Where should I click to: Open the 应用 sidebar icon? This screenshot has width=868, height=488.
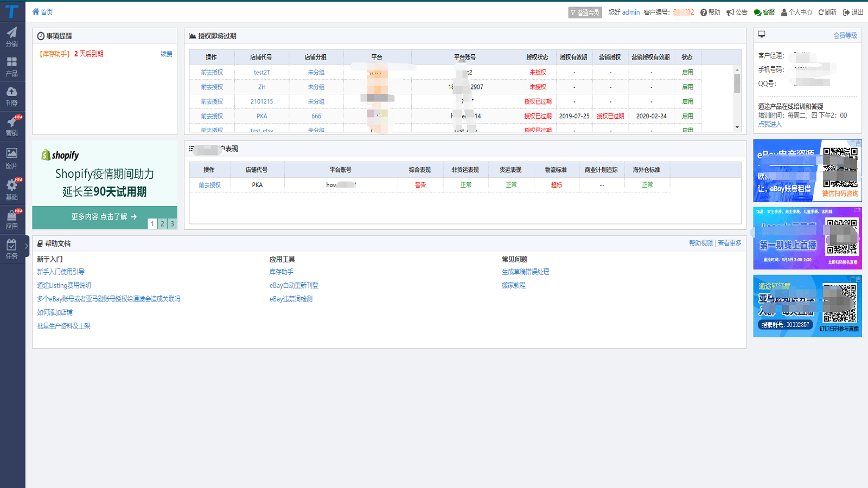click(x=12, y=219)
